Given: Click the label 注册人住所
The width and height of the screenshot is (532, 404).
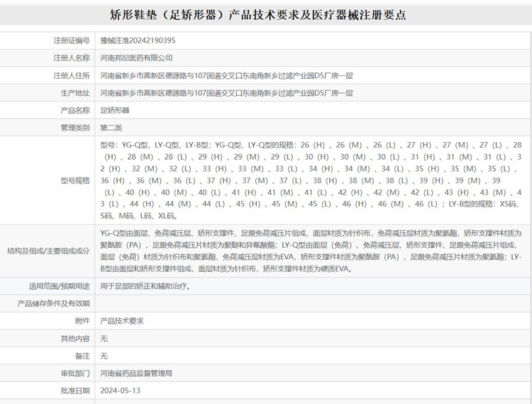Looking at the screenshot, I should (72, 76).
